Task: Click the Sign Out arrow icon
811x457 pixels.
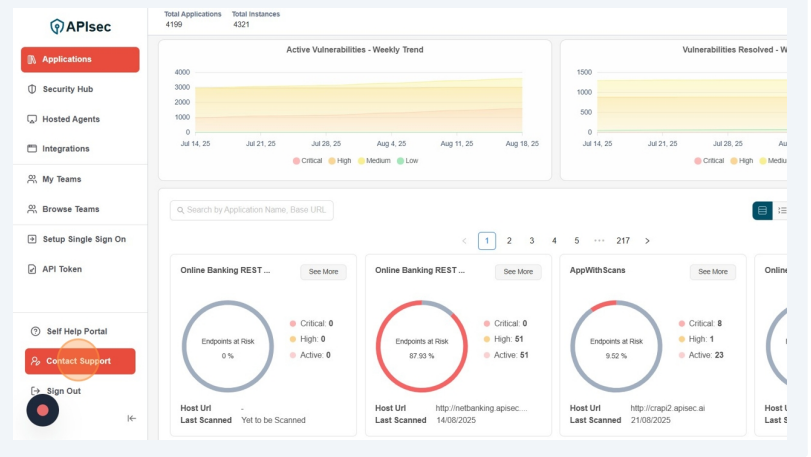Action: [36, 391]
